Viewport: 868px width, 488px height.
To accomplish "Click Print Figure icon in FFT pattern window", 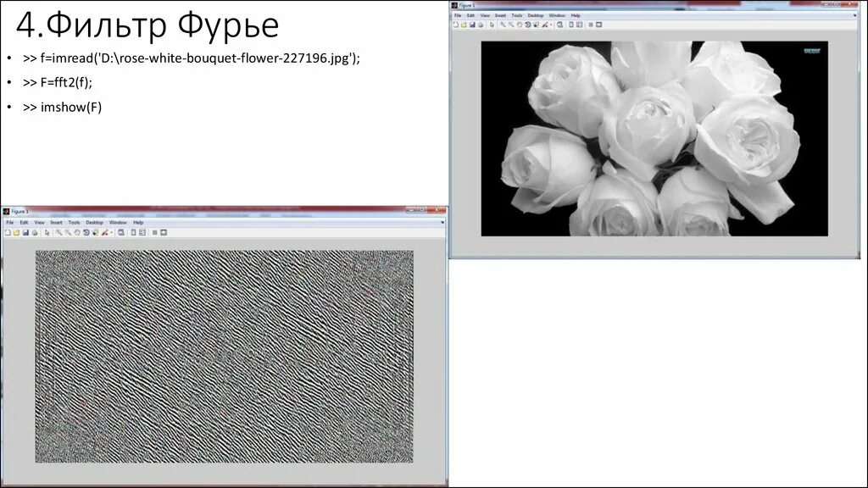I will point(34,232).
